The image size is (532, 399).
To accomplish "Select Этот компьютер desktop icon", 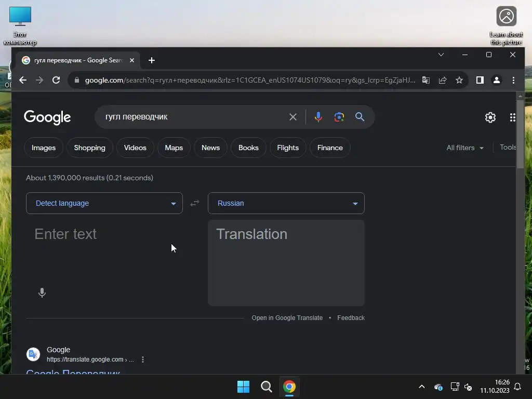I will [20, 26].
